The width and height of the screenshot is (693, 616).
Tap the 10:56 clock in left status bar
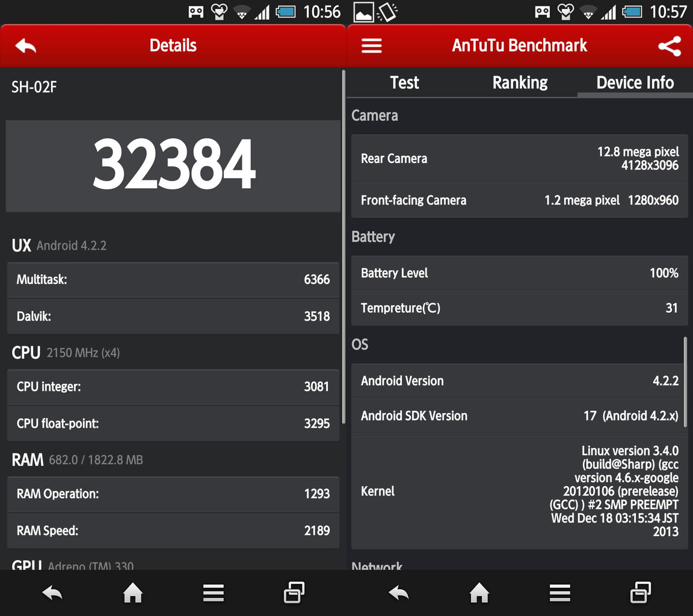(322, 12)
